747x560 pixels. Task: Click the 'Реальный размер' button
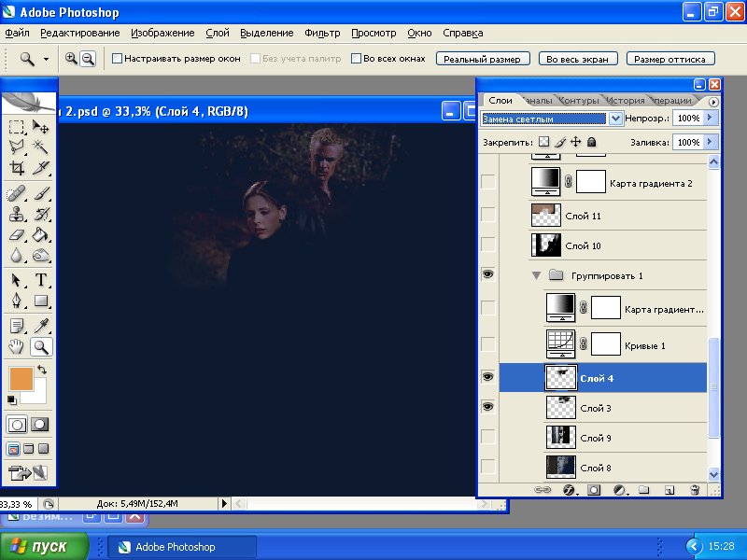click(483, 58)
